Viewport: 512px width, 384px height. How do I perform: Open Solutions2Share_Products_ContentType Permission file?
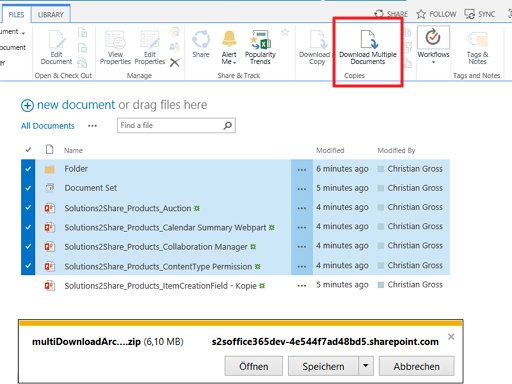[158, 267]
